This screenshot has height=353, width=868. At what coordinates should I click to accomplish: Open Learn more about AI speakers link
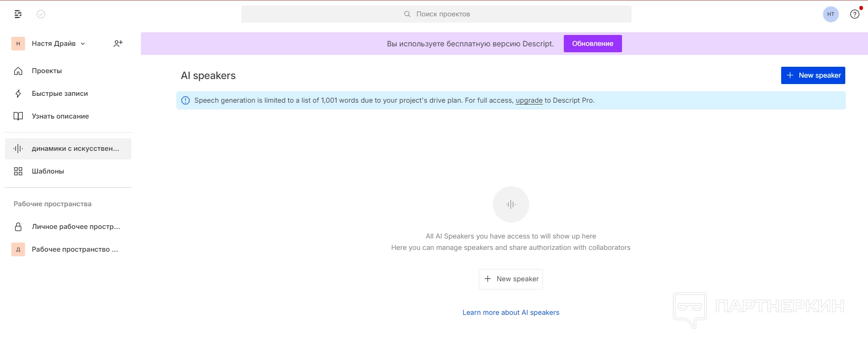click(x=511, y=313)
